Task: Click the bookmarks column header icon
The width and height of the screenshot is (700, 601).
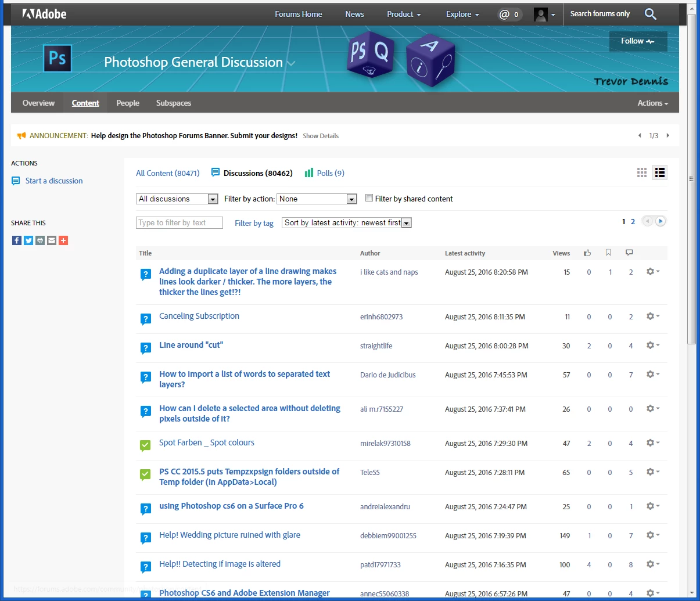Action: [608, 253]
